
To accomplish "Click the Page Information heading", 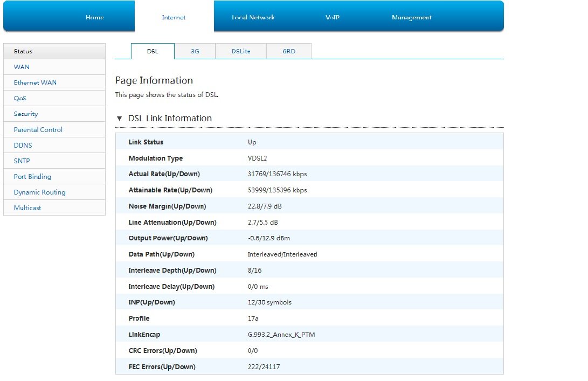I will (154, 81).
